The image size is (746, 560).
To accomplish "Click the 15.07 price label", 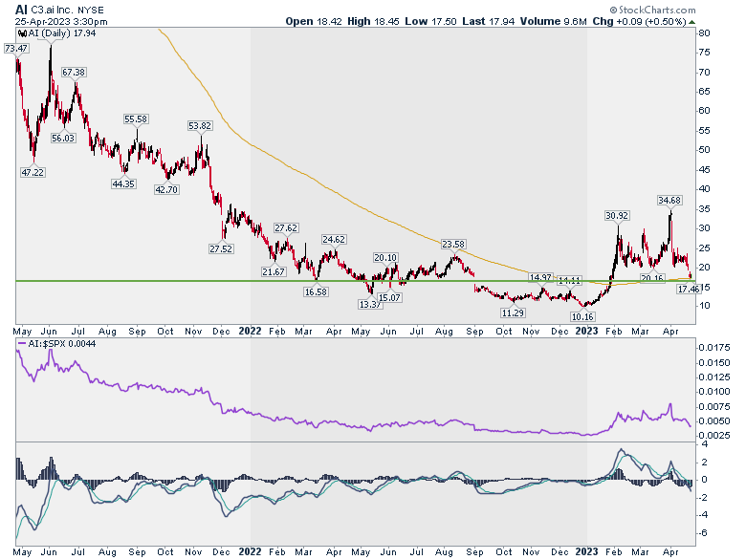I will click(x=389, y=297).
